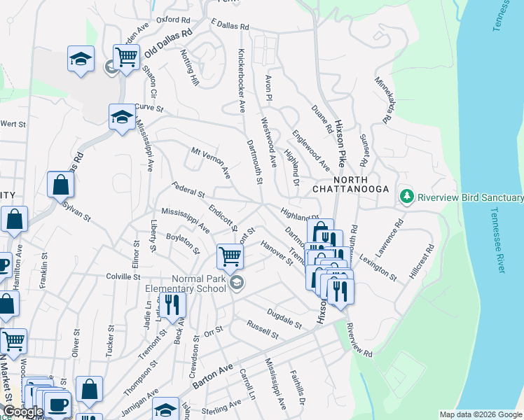Image resolution: width=524 pixels, height=420 pixels.
Task: Click the Riverview Rd label
Action: (x=359, y=340)
